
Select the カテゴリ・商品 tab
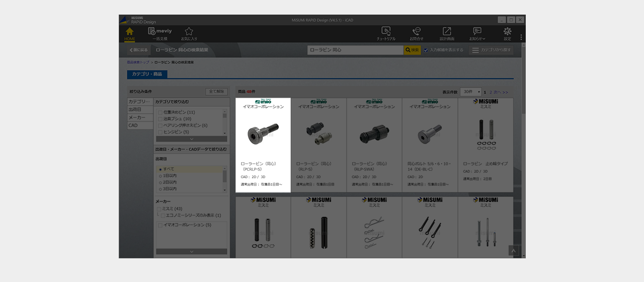coord(146,74)
